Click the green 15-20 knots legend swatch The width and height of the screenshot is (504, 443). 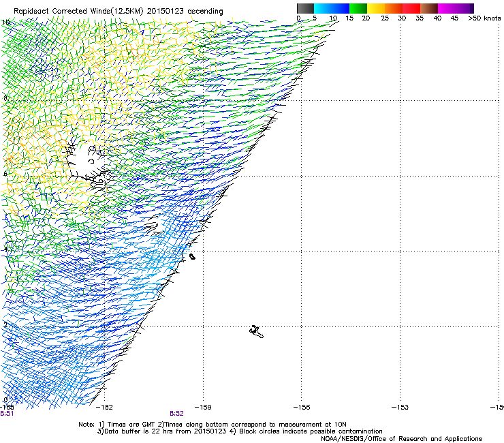[x=358, y=8]
